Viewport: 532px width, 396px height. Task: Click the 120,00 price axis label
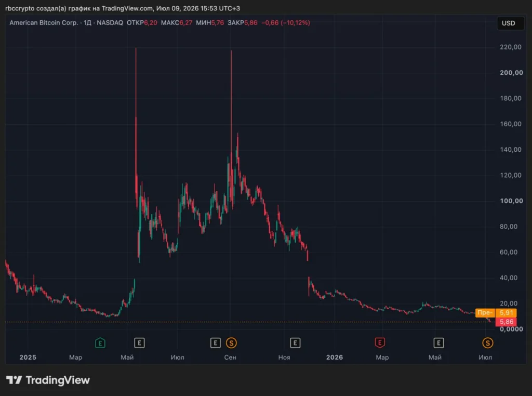[511, 175]
